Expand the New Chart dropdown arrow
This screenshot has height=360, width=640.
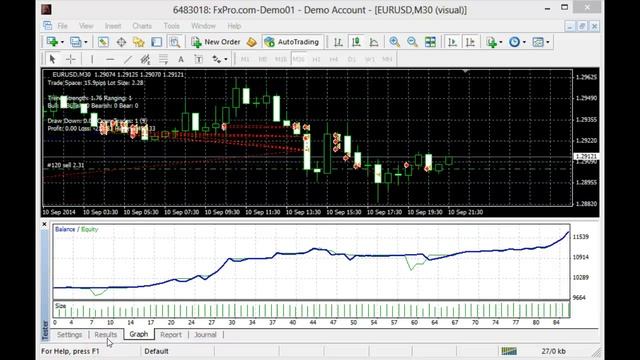(x=62, y=42)
